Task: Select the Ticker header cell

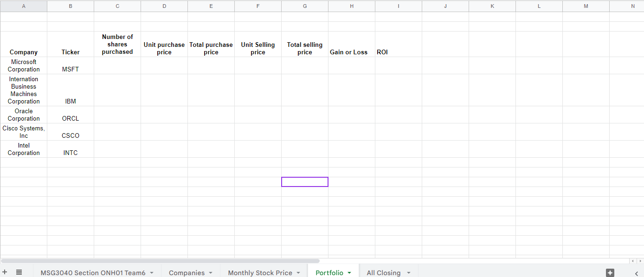Action: click(71, 44)
